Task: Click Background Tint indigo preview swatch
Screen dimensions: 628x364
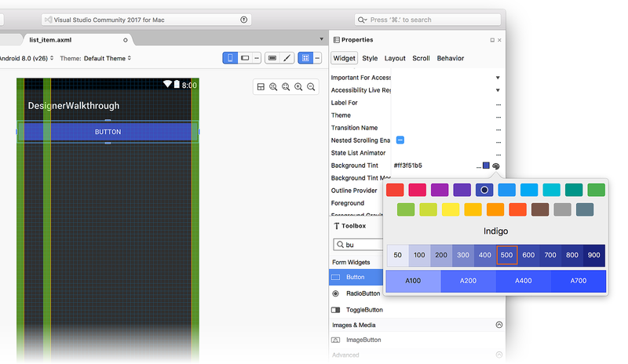Action: point(486,166)
